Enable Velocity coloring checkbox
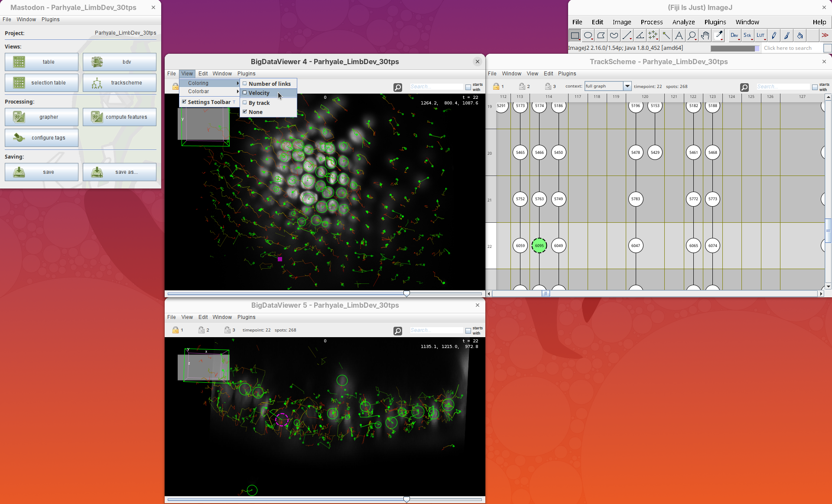 [x=245, y=93]
